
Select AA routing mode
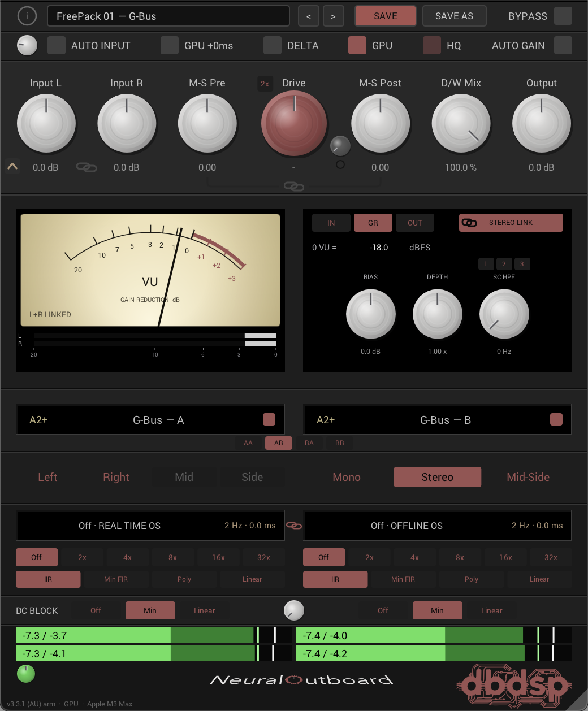coord(248,443)
